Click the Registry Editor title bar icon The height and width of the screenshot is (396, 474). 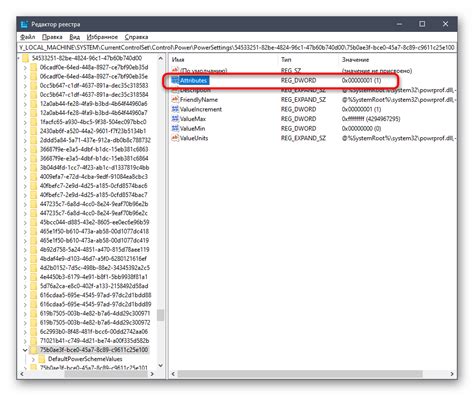24,24
